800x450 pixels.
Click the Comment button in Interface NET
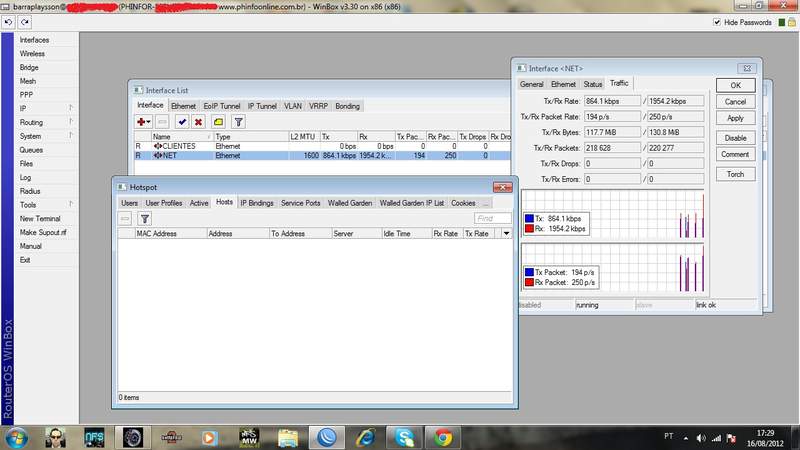[x=735, y=154]
